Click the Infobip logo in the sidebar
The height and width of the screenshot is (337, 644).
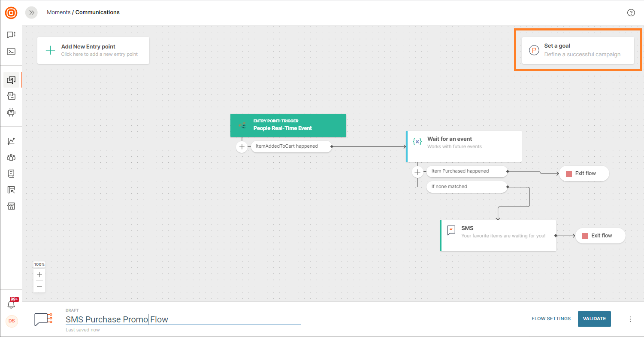click(11, 13)
